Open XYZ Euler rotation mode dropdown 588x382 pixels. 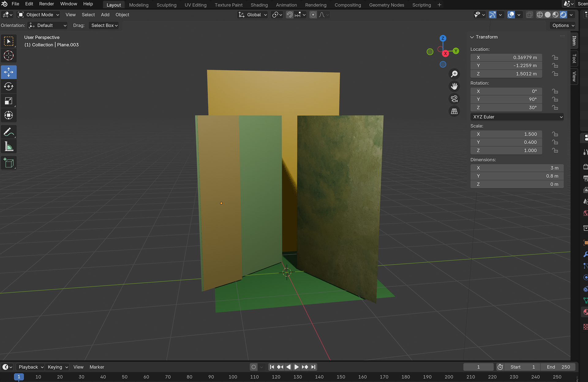click(x=517, y=117)
